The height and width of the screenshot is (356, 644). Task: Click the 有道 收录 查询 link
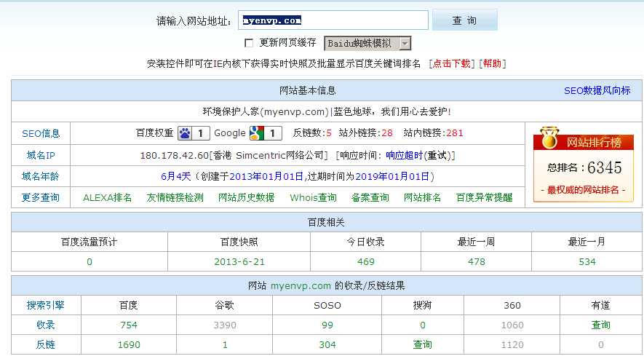click(600, 325)
